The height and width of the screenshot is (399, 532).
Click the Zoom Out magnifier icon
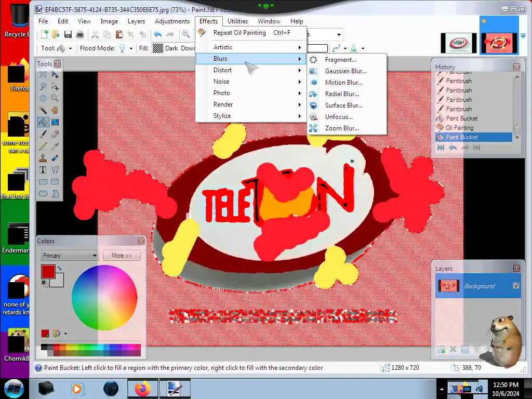[186, 34]
